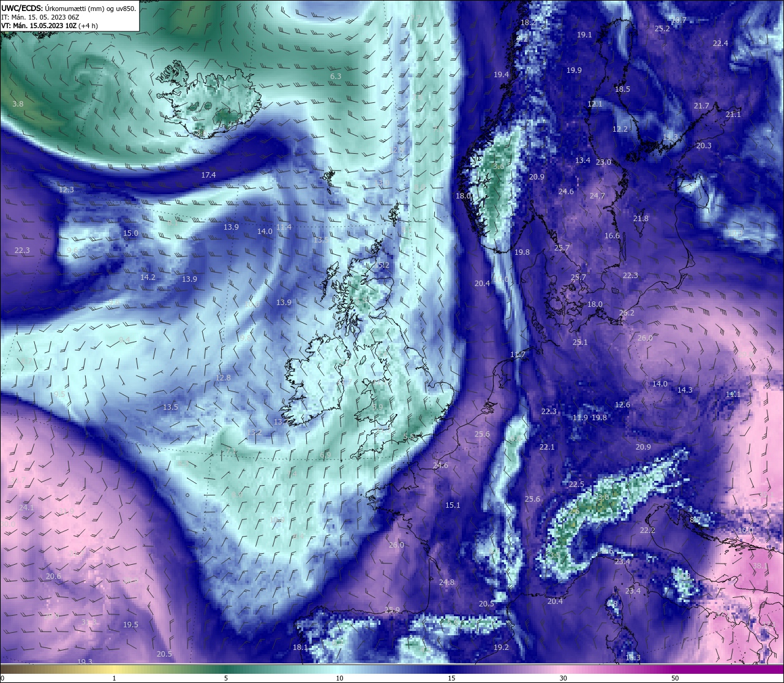Click the Faroe Islands outline on the map
This screenshot has width=784, height=683.
pyautogui.click(x=330, y=179)
